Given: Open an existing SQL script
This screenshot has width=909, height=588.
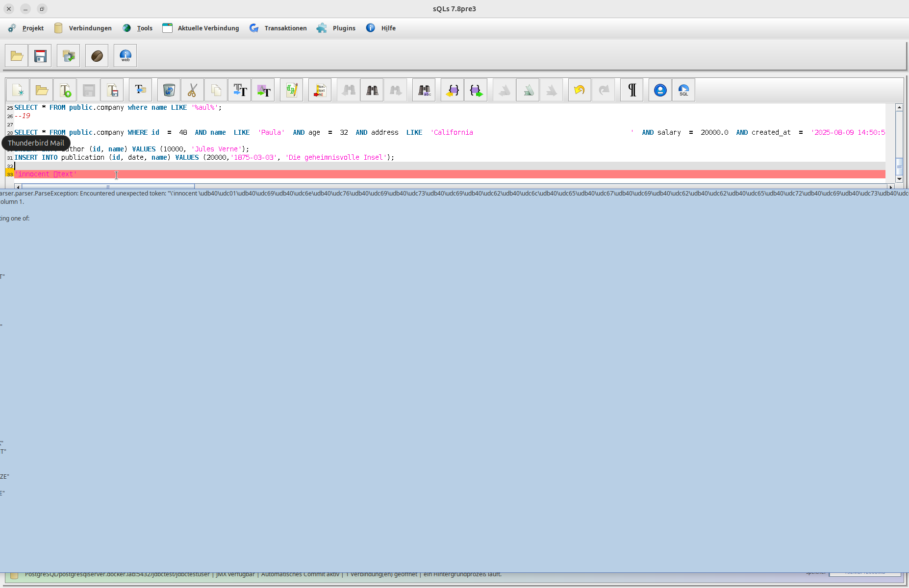Looking at the screenshot, I should click(41, 90).
